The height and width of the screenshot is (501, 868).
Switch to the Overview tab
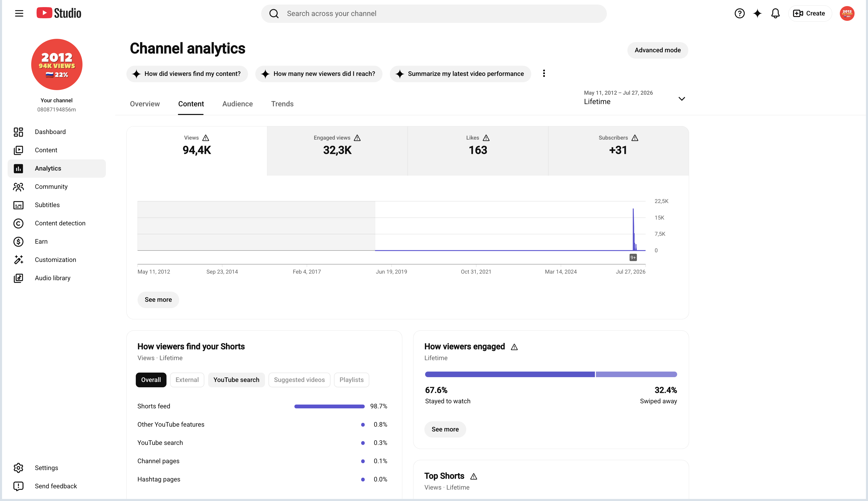pyautogui.click(x=145, y=104)
